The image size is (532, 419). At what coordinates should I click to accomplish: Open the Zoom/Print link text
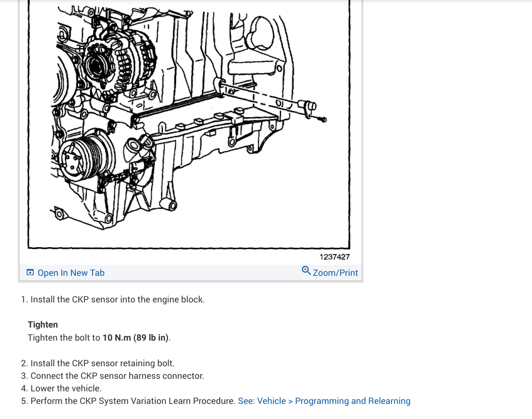(x=335, y=273)
